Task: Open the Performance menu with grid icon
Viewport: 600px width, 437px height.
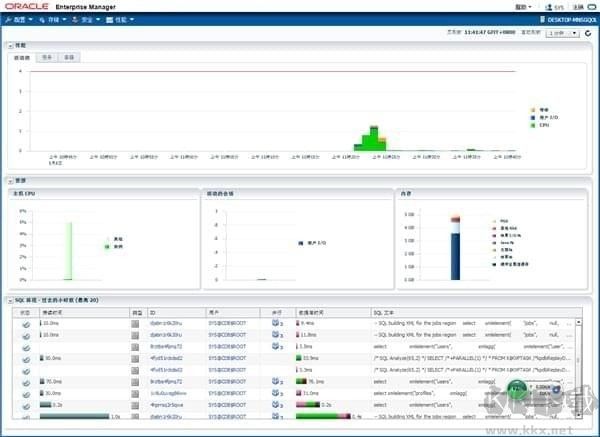Action: (120, 20)
